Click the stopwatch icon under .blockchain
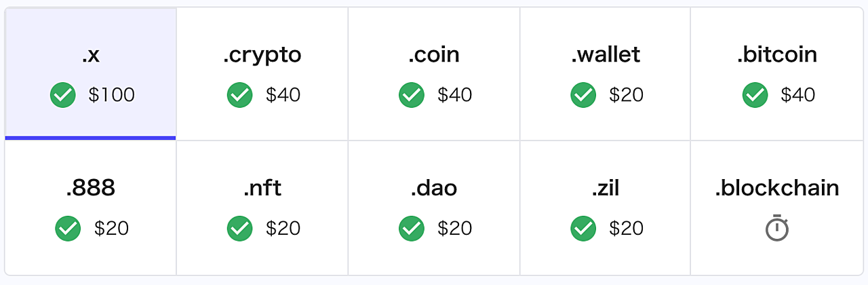 click(x=777, y=228)
